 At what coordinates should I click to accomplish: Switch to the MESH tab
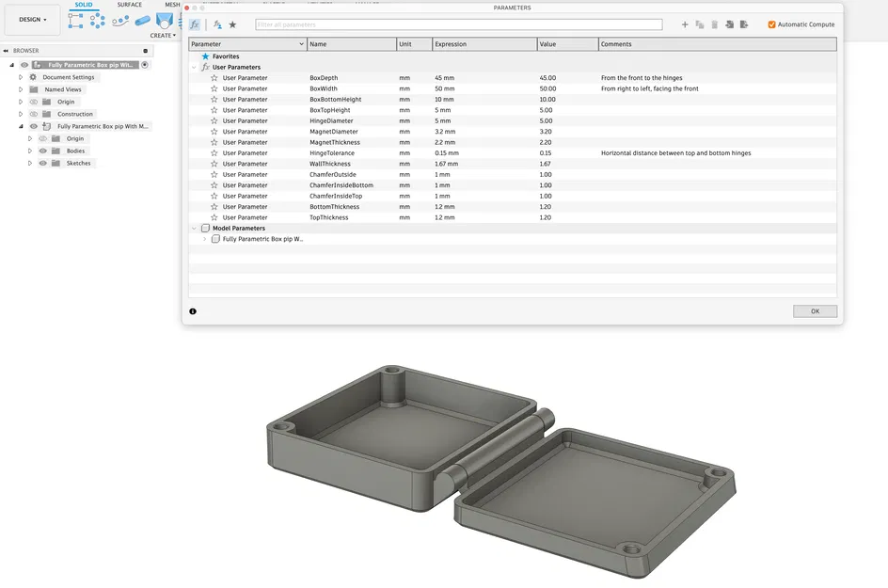click(x=171, y=4)
